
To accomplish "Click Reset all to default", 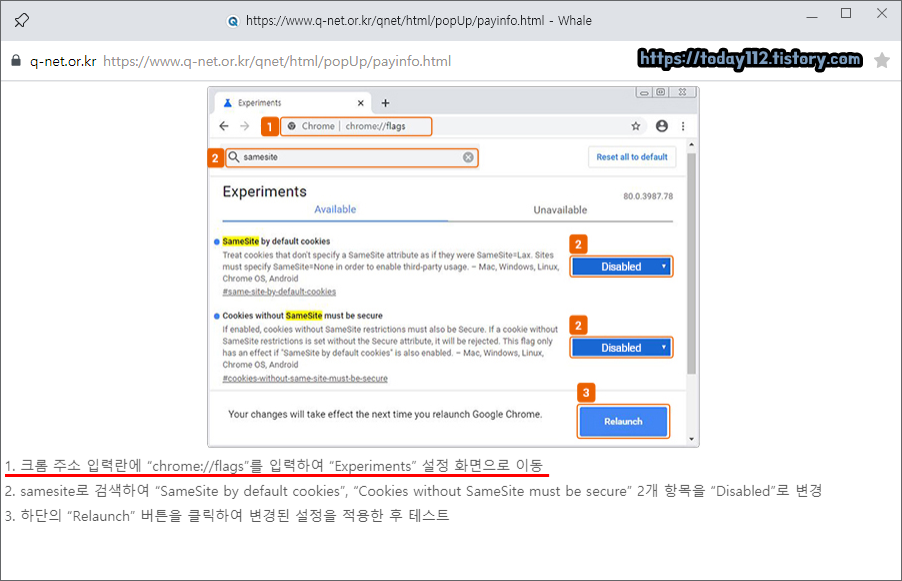I will (632, 156).
